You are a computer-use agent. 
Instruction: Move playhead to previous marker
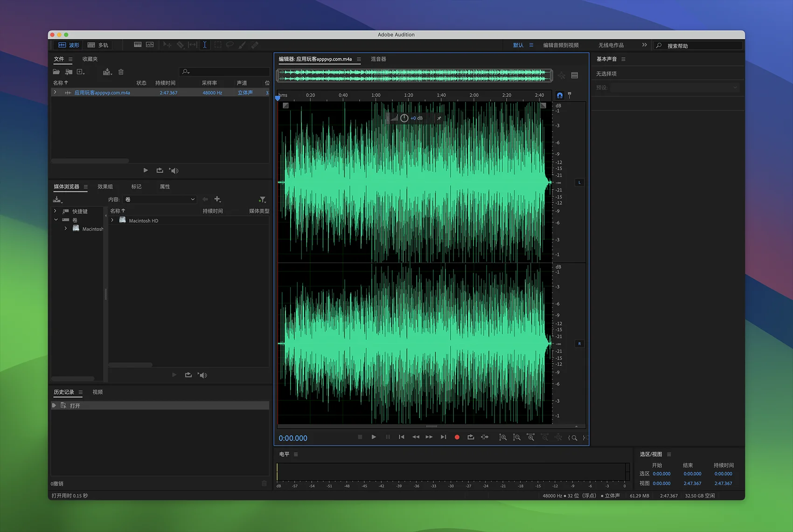(401, 437)
